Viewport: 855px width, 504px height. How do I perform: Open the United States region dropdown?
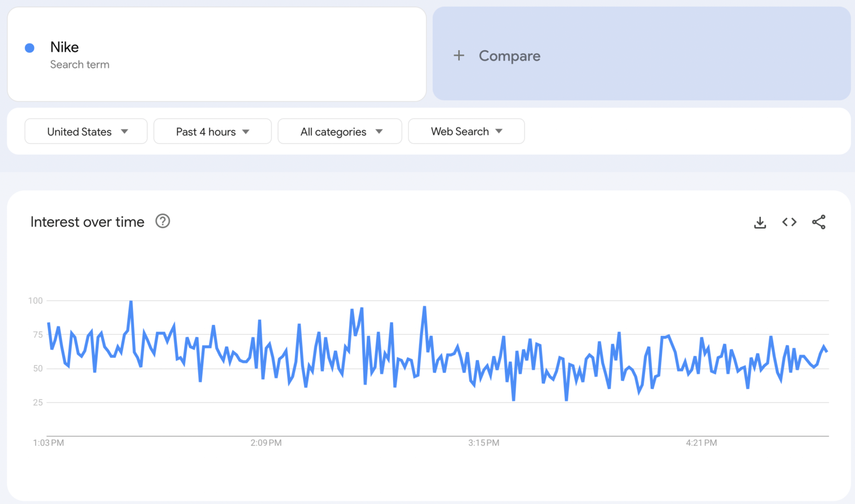(85, 131)
